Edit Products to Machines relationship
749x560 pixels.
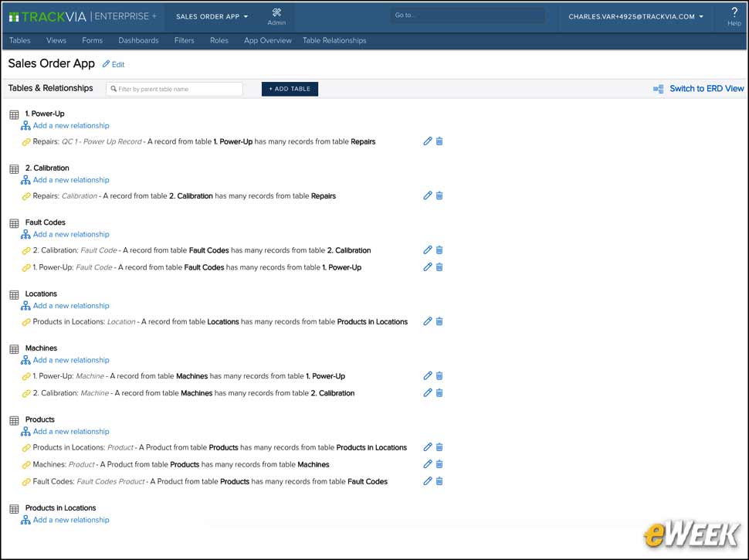tap(428, 464)
